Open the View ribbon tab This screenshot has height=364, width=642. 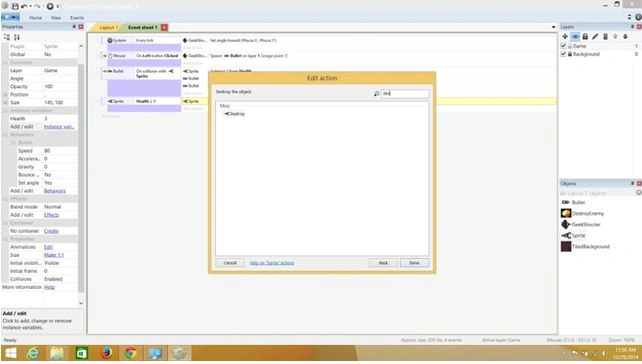[x=56, y=18]
